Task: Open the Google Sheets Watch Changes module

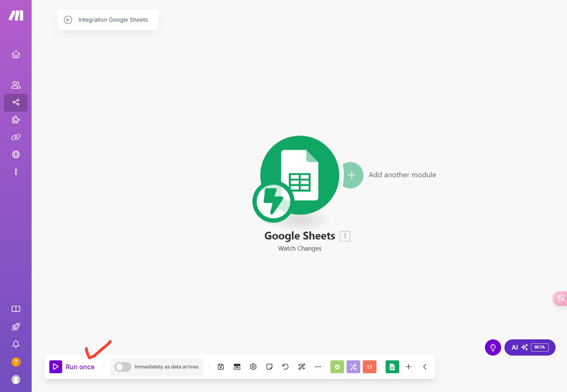Action: (x=300, y=175)
